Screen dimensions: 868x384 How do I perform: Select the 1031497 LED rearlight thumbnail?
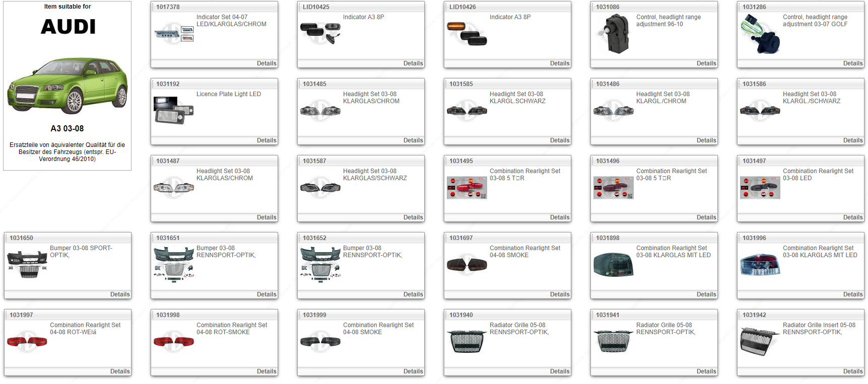coord(760,188)
